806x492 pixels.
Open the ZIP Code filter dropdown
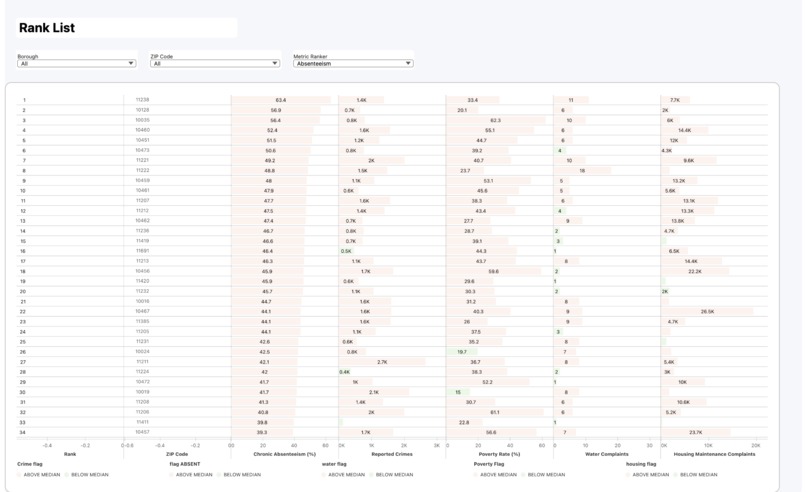[x=215, y=63]
